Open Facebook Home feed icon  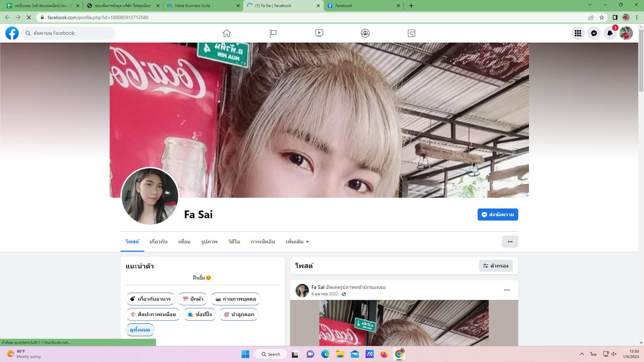tap(227, 33)
